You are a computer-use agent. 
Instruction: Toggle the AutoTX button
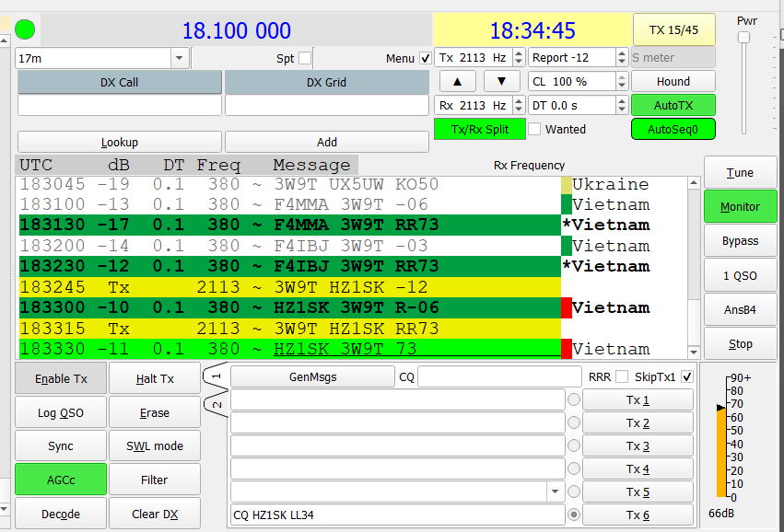point(673,106)
